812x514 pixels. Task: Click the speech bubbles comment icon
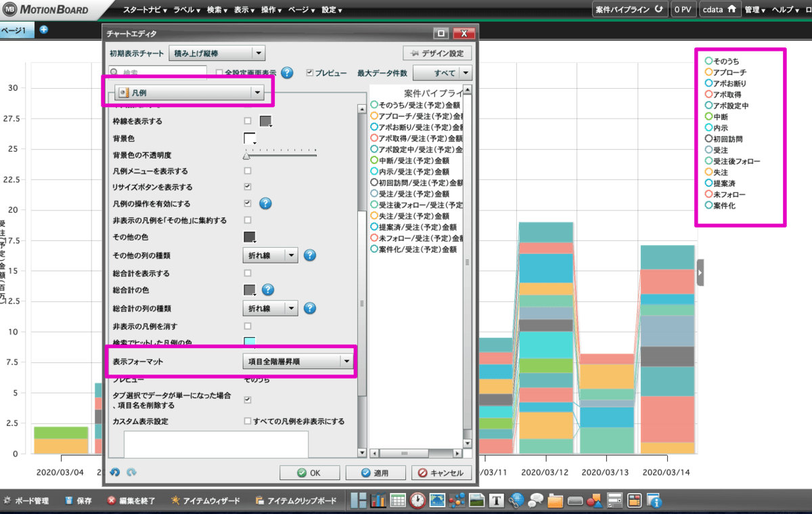click(x=536, y=501)
